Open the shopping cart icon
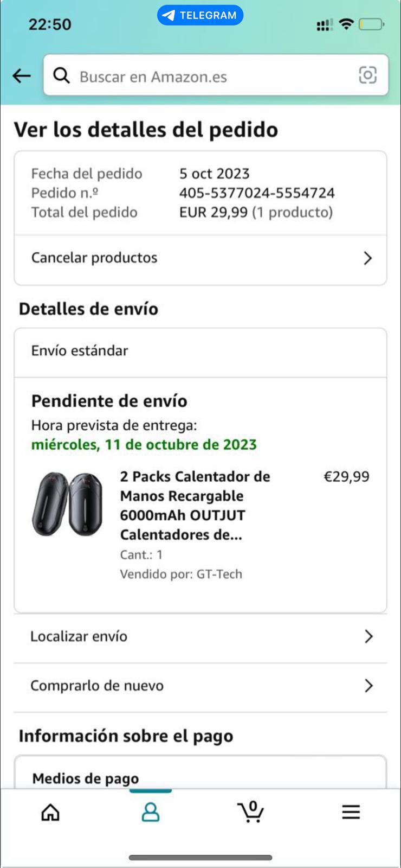Viewport: 401px width, 868px height. click(251, 812)
